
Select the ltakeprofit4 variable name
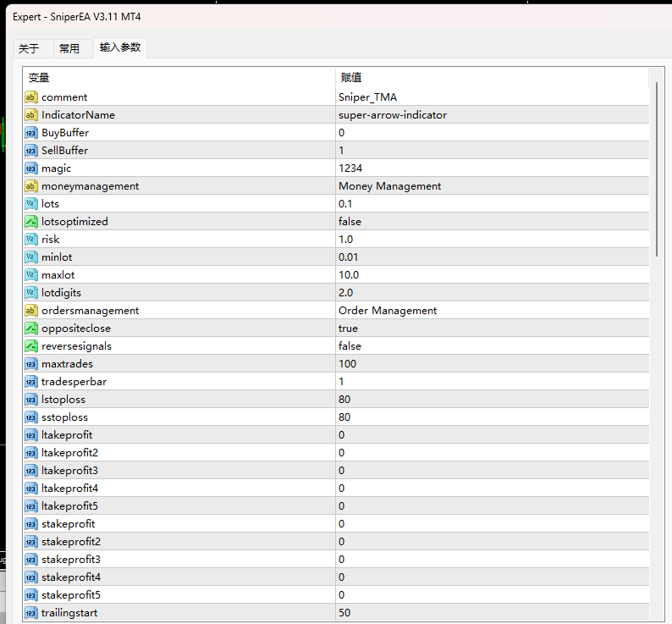(70, 489)
